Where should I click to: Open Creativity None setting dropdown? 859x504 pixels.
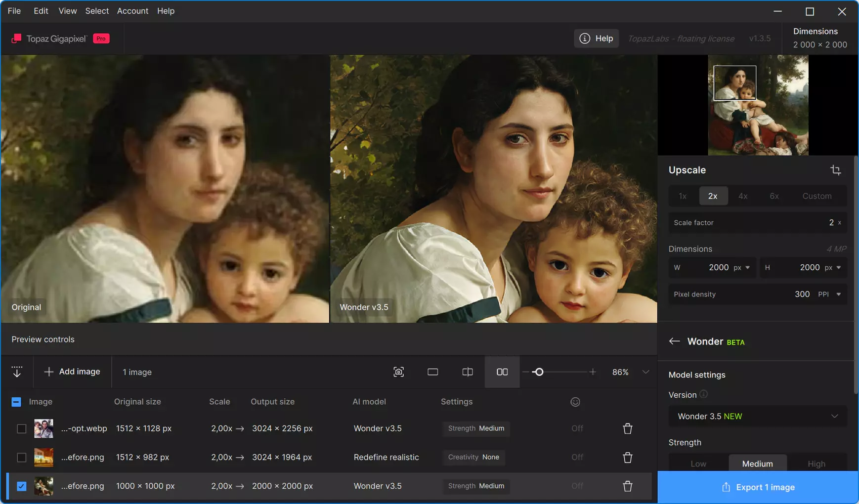coord(473,457)
